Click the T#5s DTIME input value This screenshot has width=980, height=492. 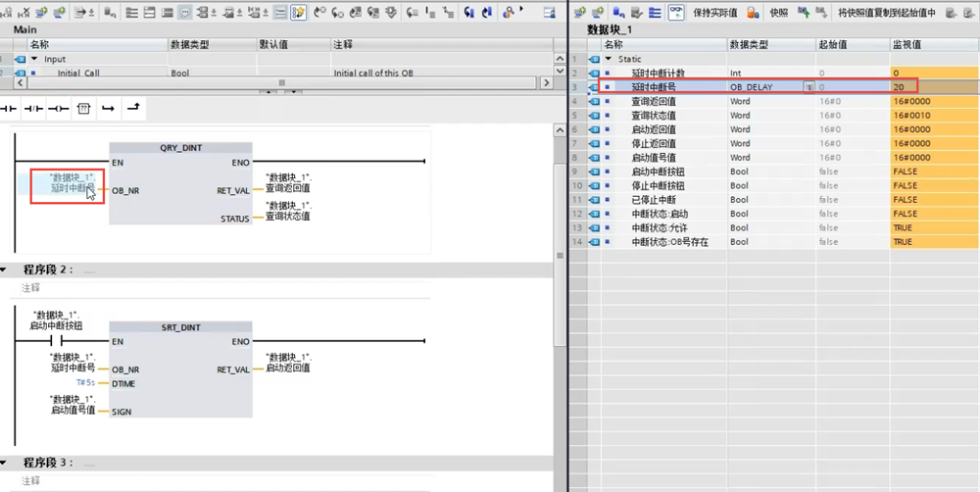pos(84,382)
